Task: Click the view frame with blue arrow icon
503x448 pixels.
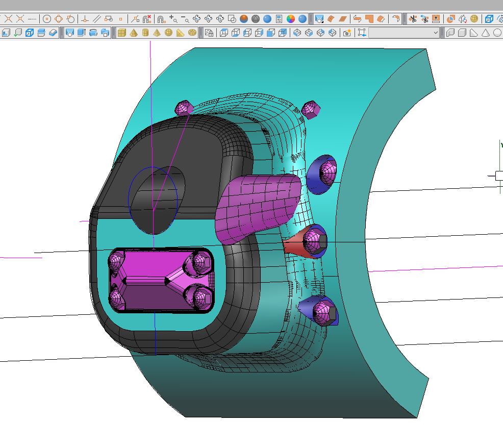Action: (x=362, y=33)
